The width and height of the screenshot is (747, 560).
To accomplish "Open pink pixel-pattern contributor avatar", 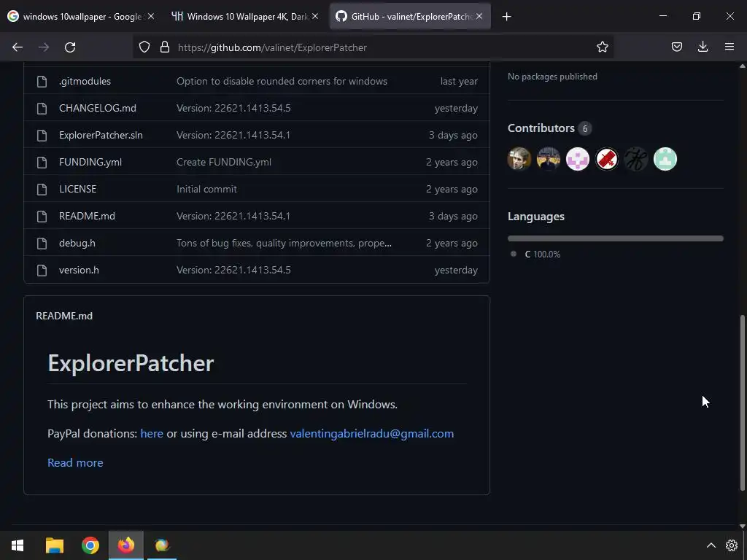I will click(x=578, y=159).
